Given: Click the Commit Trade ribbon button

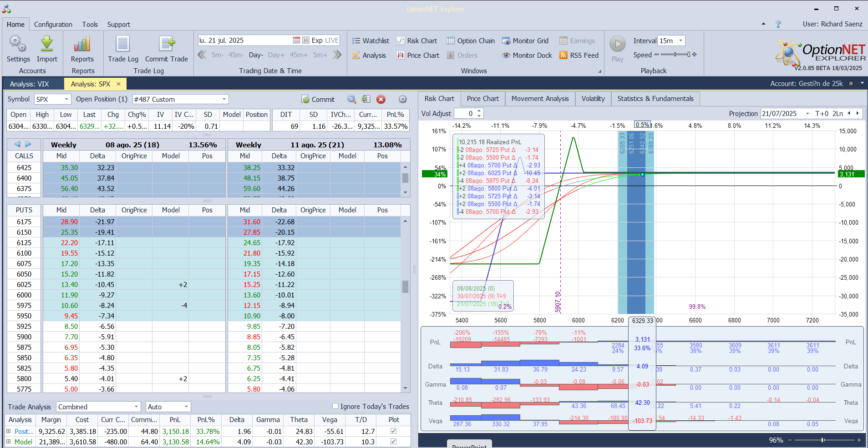Looking at the screenshot, I should (x=167, y=49).
